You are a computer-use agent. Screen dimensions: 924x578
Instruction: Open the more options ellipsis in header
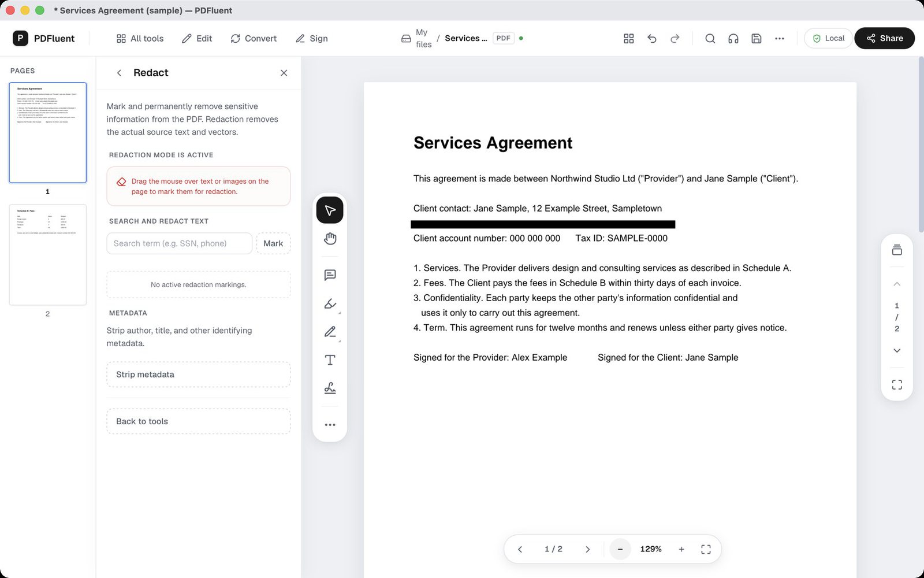point(780,38)
